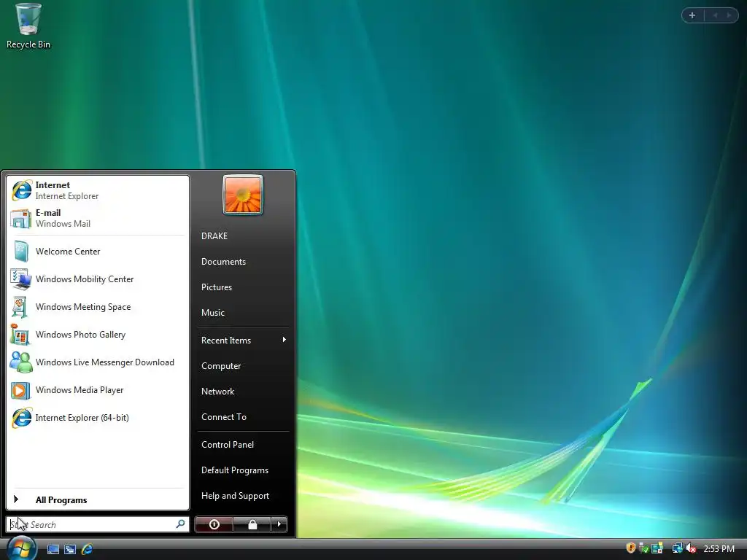Click the sidebar add gadgets plus button
Viewport: 747px width, 560px height.
pos(692,15)
